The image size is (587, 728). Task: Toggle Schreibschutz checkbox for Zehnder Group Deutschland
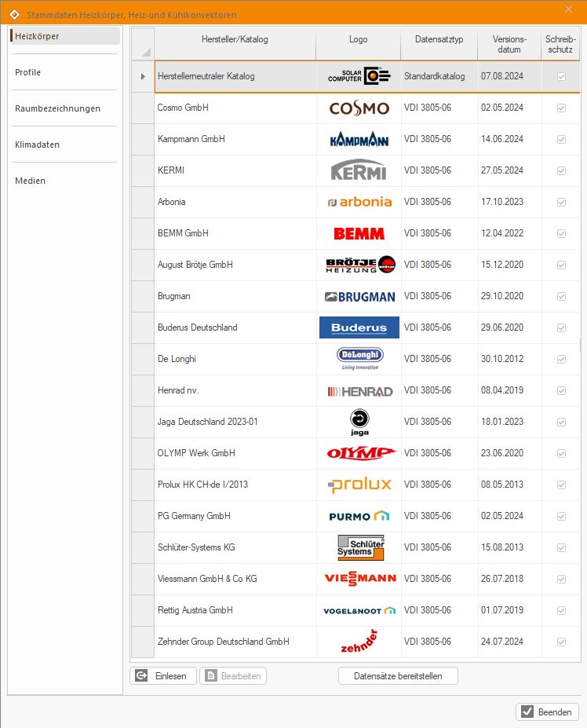pos(561,642)
